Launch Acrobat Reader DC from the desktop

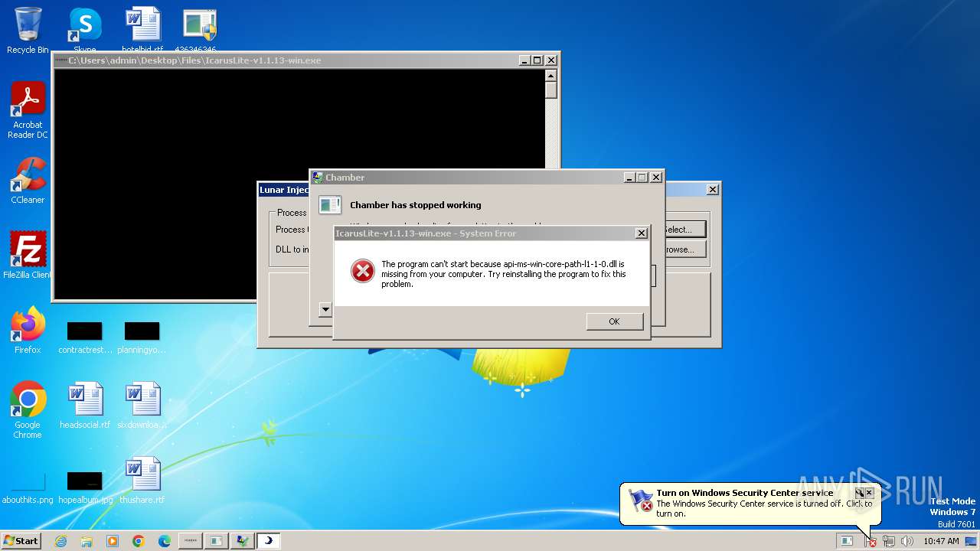(x=28, y=110)
